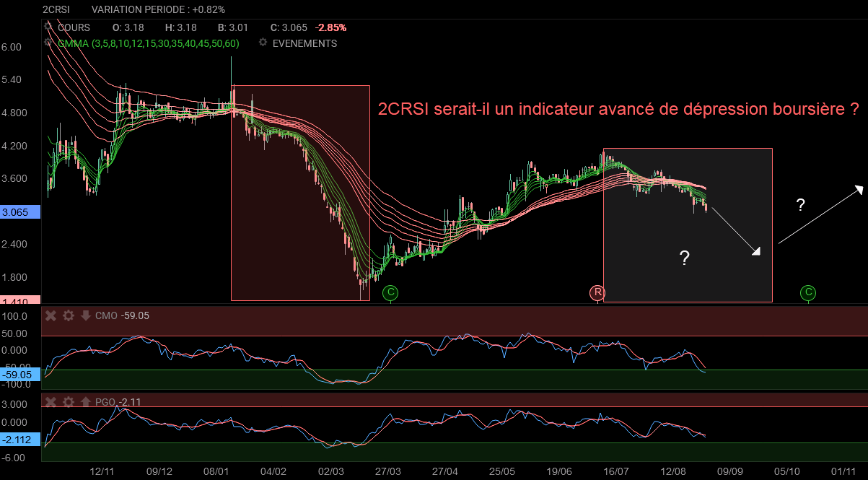Click the 16/07 date on the time axis
Image resolution: width=868 pixels, height=480 pixels.
616,471
